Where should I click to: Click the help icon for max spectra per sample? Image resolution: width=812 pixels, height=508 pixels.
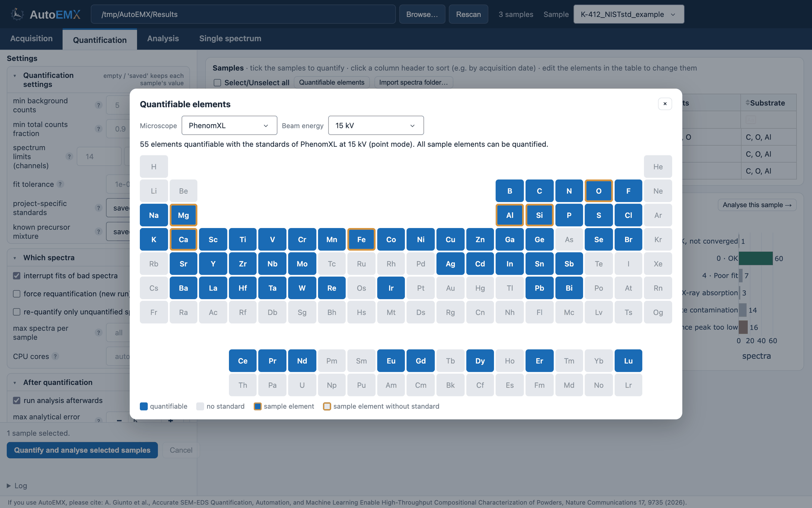pyautogui.click(x=98, y=333)
